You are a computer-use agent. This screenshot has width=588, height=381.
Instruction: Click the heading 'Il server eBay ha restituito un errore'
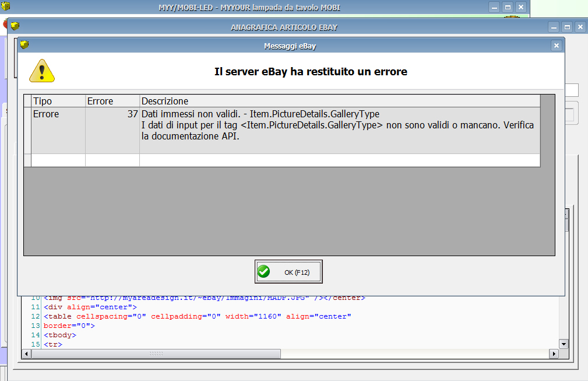(311, 72)
